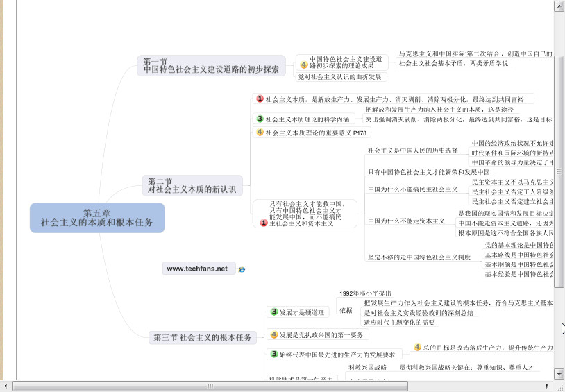This screenshot has width=565, height=392.
Task: Click the text 只有中国特色社会主义才能繁荣和发展中国
Action: click(429, 172)
